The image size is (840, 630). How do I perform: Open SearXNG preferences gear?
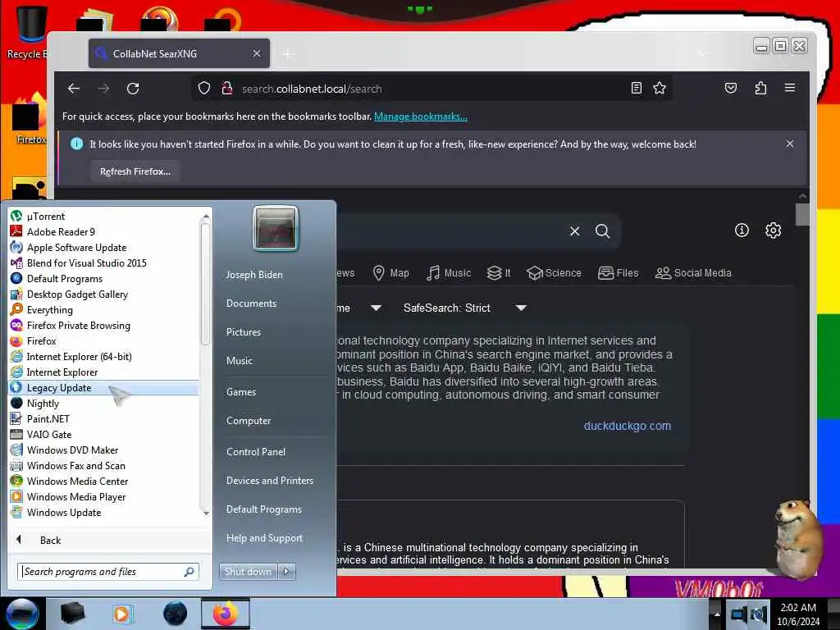click(773, 231)
